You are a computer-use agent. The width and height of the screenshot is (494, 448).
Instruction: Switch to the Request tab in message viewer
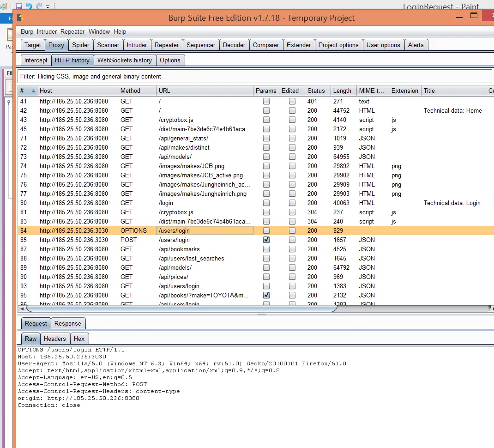(x=36, y=323)
